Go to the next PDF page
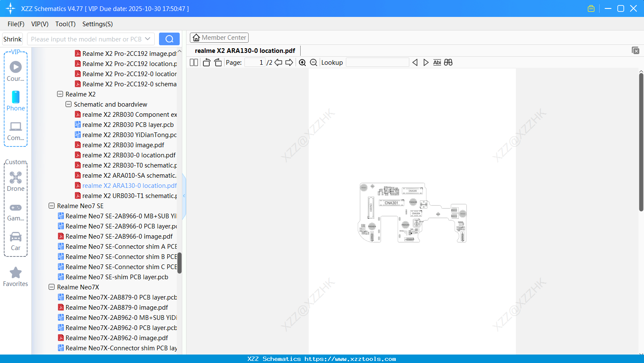The width and height of the screenshot is (644, 363). 289,63
